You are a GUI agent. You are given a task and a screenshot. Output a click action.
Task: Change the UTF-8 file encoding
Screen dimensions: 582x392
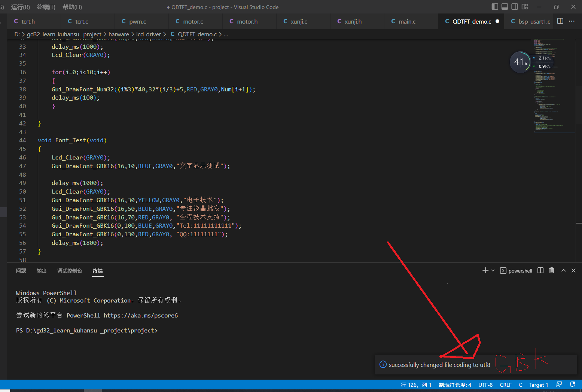pos(485,385)
